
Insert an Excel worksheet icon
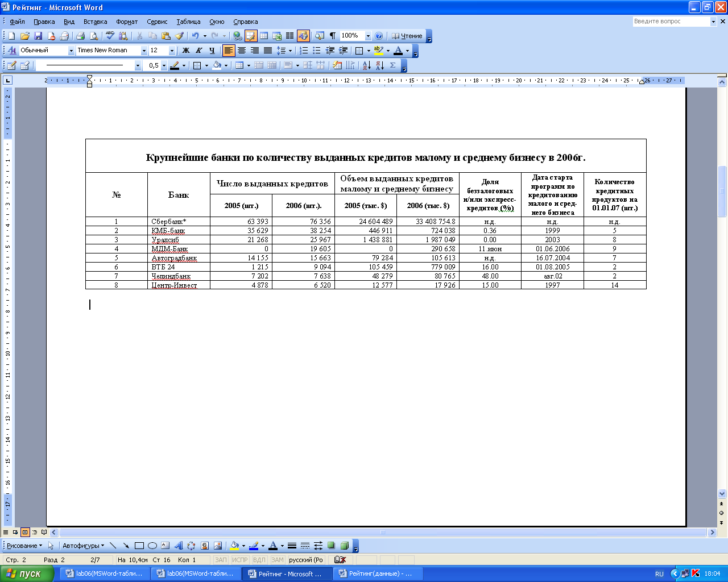click(277, 36)
